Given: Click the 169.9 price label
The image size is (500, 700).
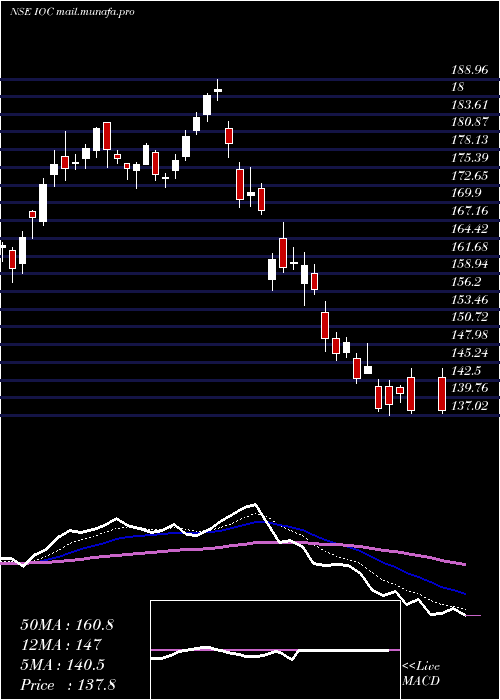Looking at the screenshot, I should tap(467, 193).
